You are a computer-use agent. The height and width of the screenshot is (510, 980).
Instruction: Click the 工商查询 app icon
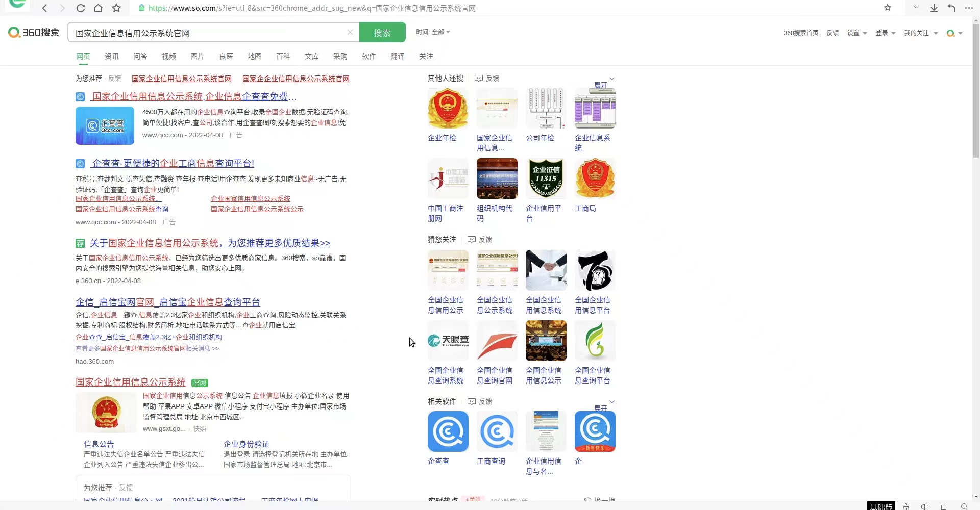(x=497, y=431)
